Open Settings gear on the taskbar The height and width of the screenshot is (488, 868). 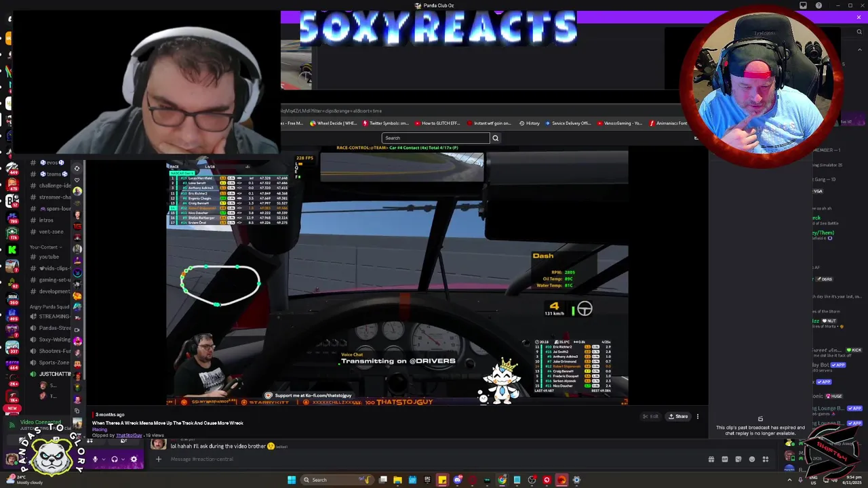pos(576,480)
